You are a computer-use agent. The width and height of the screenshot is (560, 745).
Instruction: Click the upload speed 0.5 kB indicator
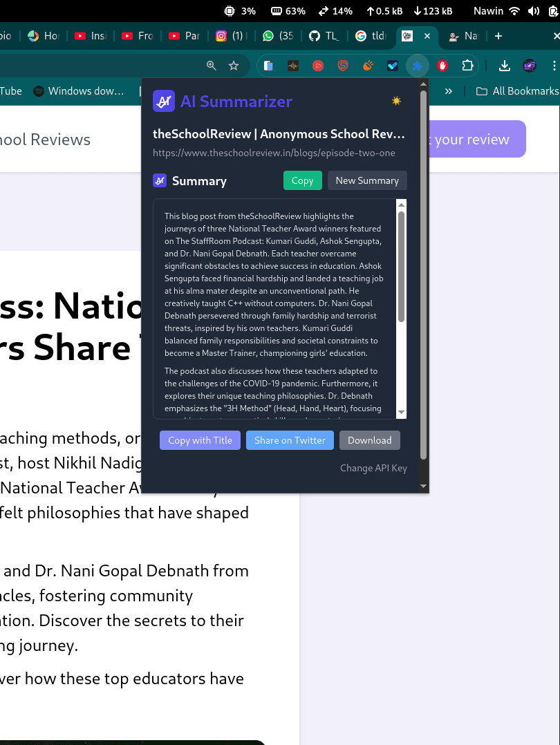[x=384, y=11]
